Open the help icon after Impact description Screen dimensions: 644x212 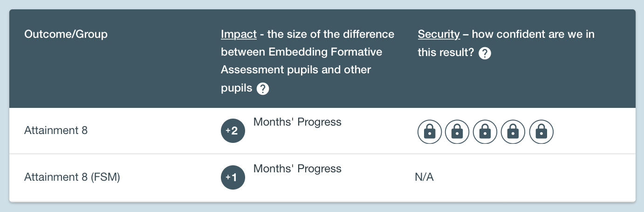pos(263,89)
